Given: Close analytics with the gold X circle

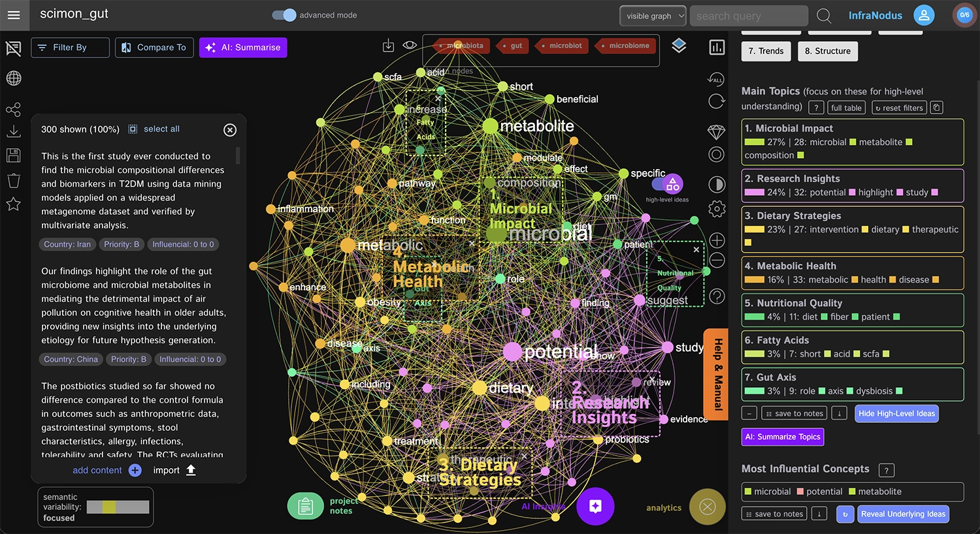Looking at the screenshot, I should [708, 507].
